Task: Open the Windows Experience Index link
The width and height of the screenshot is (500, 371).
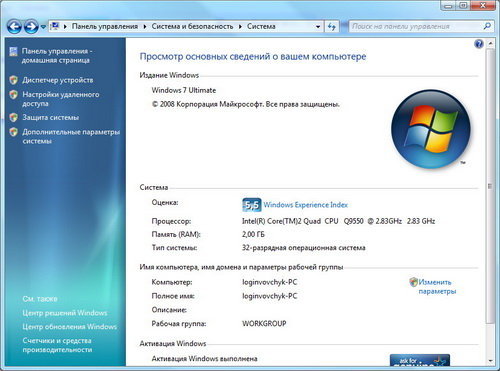Action: [306, 205]
